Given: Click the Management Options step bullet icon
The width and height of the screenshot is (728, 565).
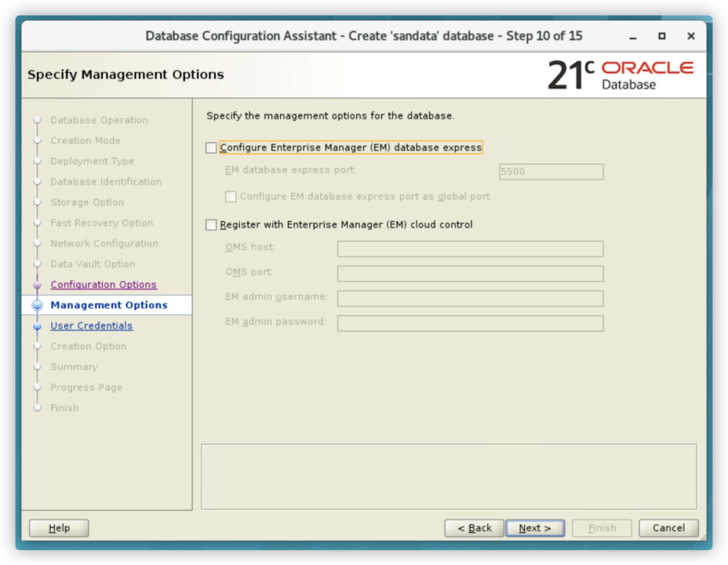Looking at the screenshot, I should pyautogui.click(x=38, y=305).
